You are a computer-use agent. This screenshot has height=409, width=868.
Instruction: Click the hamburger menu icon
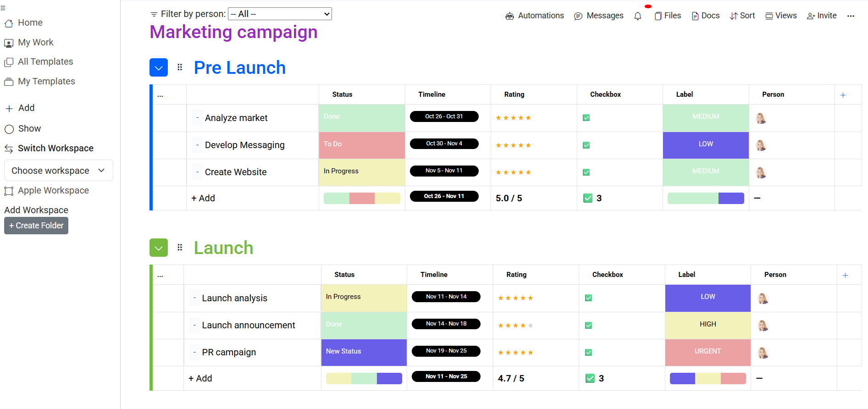[3, 8]
